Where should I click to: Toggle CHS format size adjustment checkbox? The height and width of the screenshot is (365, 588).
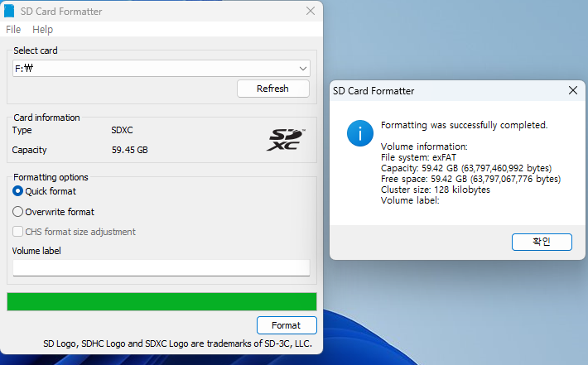click(17, 232)
